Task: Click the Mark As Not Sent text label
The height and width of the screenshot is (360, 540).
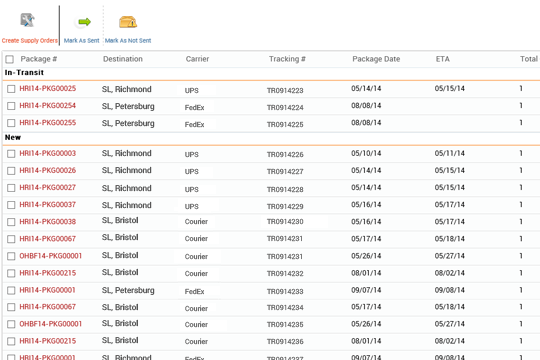Action: pyautogui.click(x=128, y=41)
